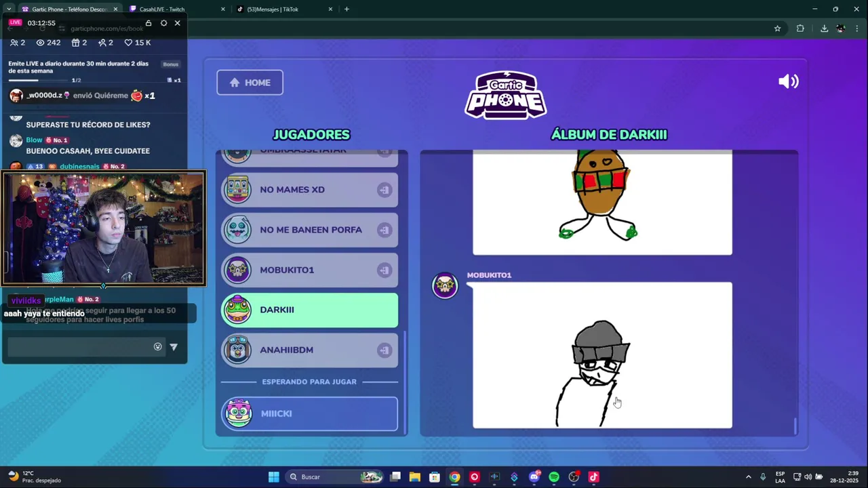Open Spotify from taskbar
The image size is (868, 488).
[x=554, y=477]
